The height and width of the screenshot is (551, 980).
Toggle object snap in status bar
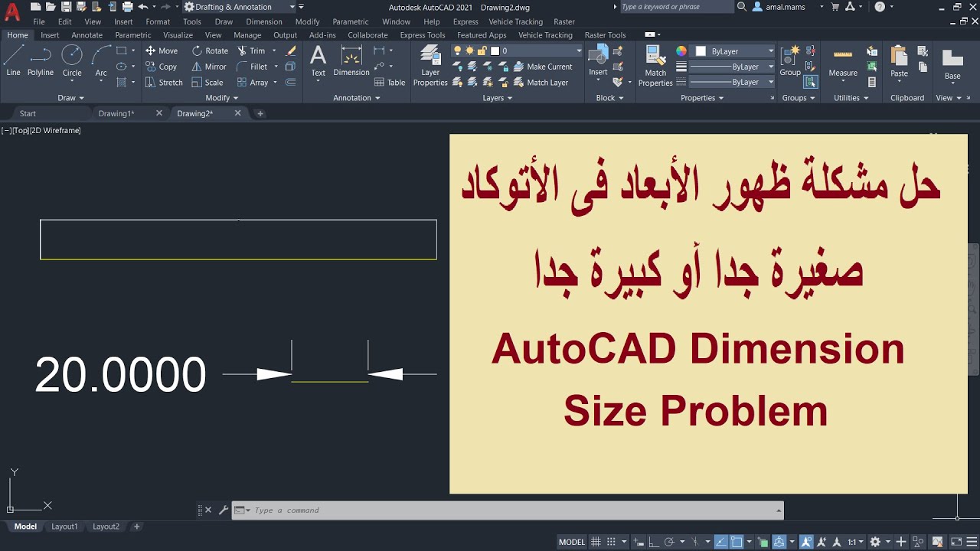point(736,542)
